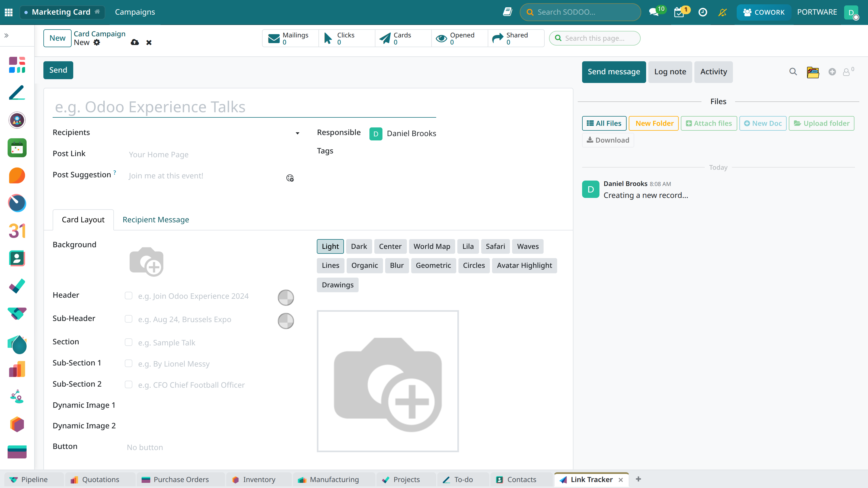Viewport: 868px width, 488px height.
Task: Click the emoji picker icon in Post Suggestion
Action: 290,178
